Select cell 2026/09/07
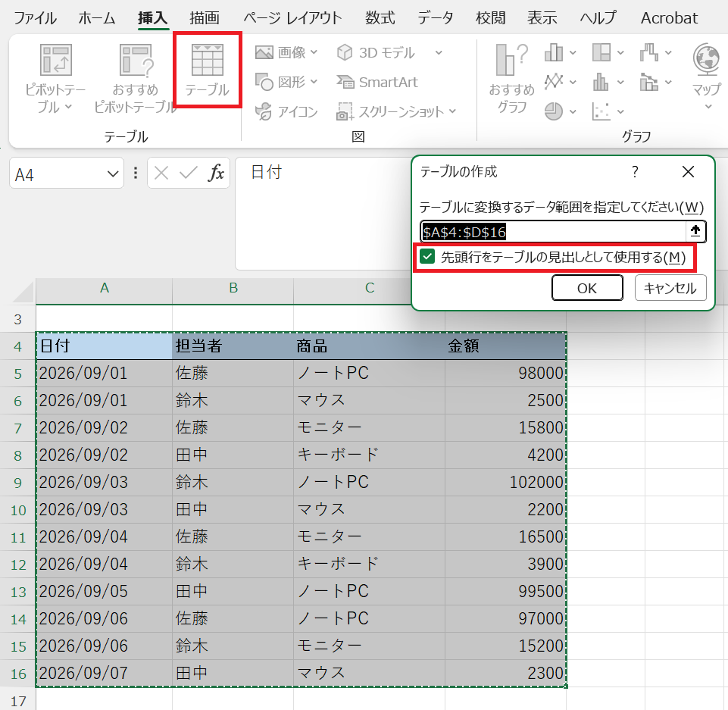728x710 pixels. coord(104,674)
